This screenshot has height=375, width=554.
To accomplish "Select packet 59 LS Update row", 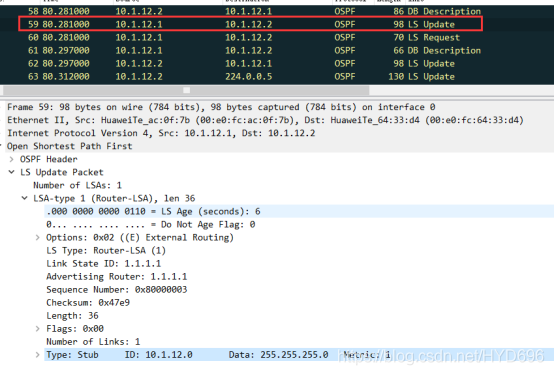I will (x=277, y=24).
